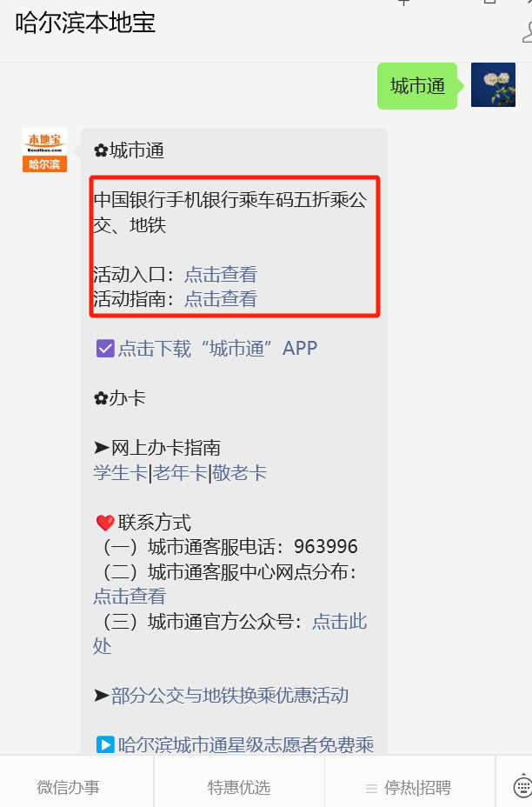Open the contact profile icon
Screen dimensions: 532x807
pyautogui.click(x=527, y=32)
